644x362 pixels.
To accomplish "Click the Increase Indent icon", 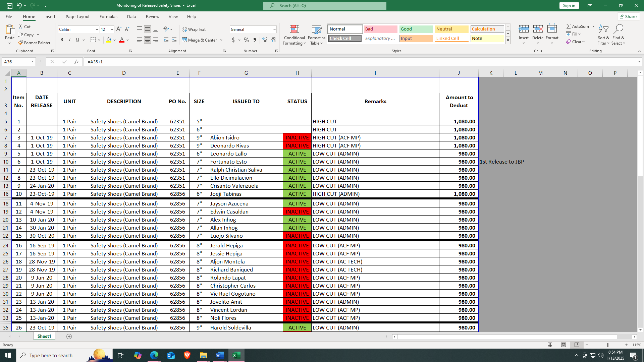I will (x=174, y=40).
